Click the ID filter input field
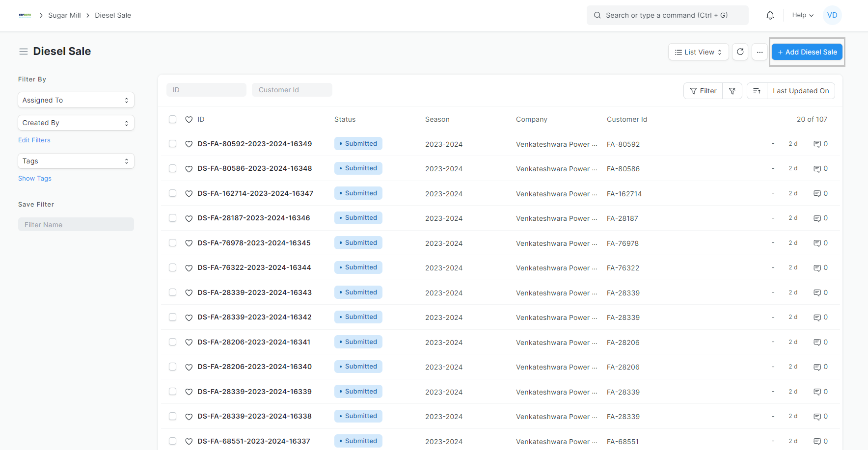The height and width of the screenshot is (450, 868). click(206, 90)
